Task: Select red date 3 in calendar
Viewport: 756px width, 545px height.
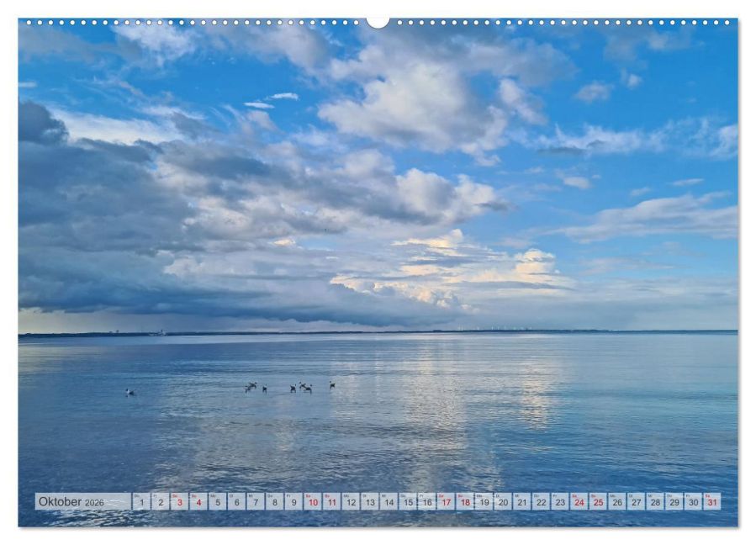Action: coord(179,502)
